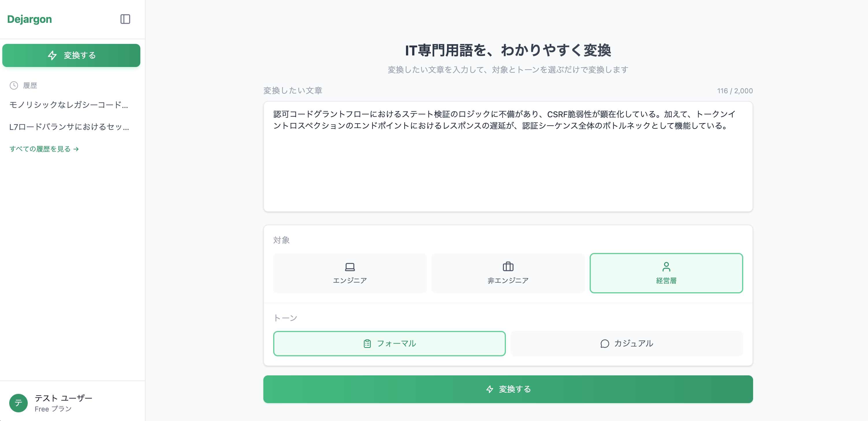The height and width of the screenshot is (421, 868).
Task: Click the speech bubble icon on カジュアル
Action: pos(604,344)
